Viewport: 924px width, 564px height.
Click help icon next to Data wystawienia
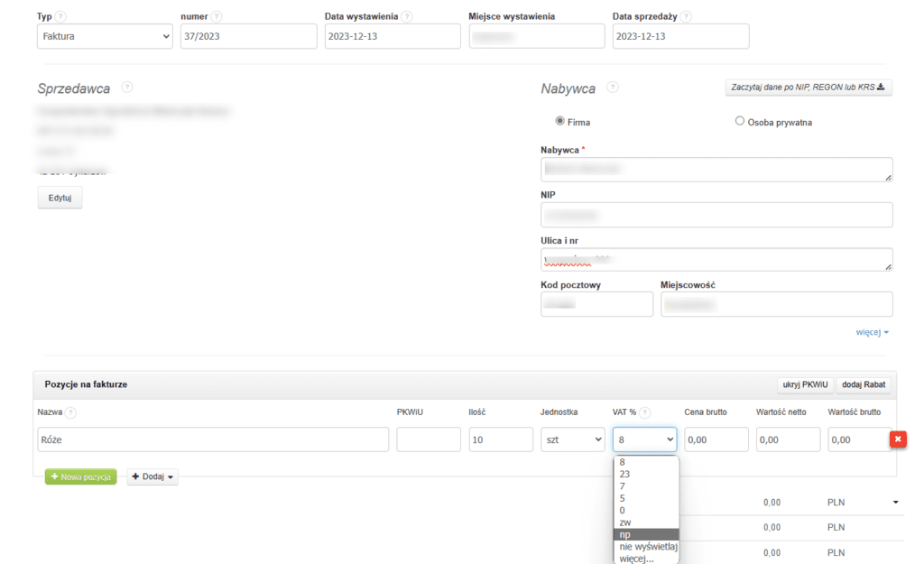[407, 17]
